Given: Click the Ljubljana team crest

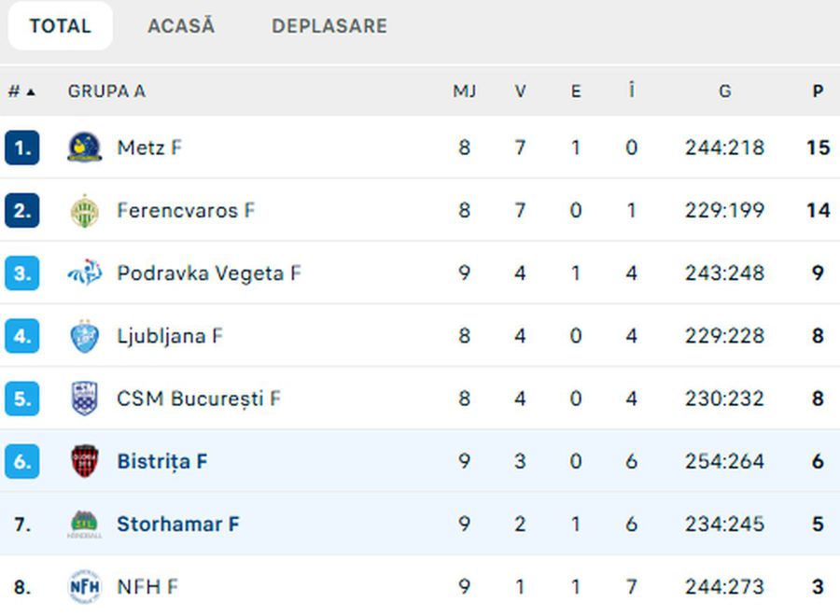Looking at the screenshot, I should click(85, 336).
